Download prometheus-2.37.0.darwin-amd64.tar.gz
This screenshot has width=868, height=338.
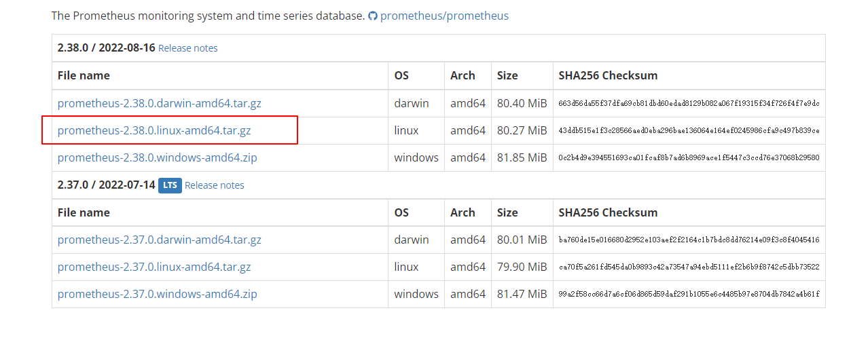pyautogui.click(x=160, y=240)
